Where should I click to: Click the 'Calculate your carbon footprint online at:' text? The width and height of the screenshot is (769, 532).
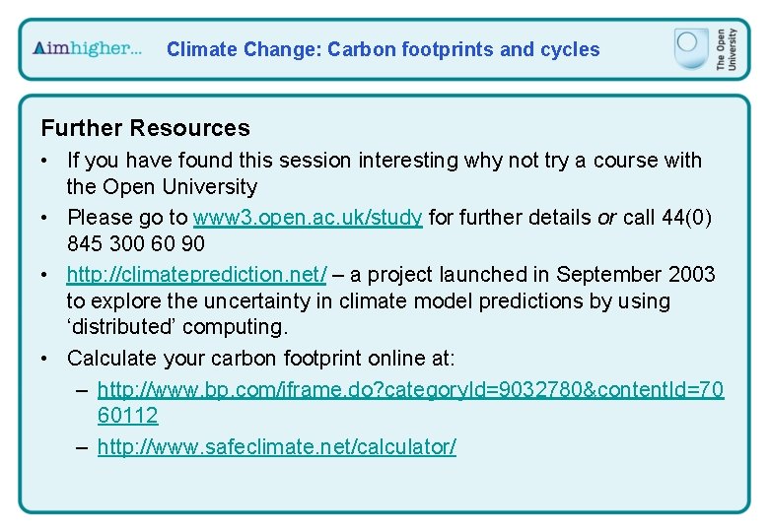[261, 359]
